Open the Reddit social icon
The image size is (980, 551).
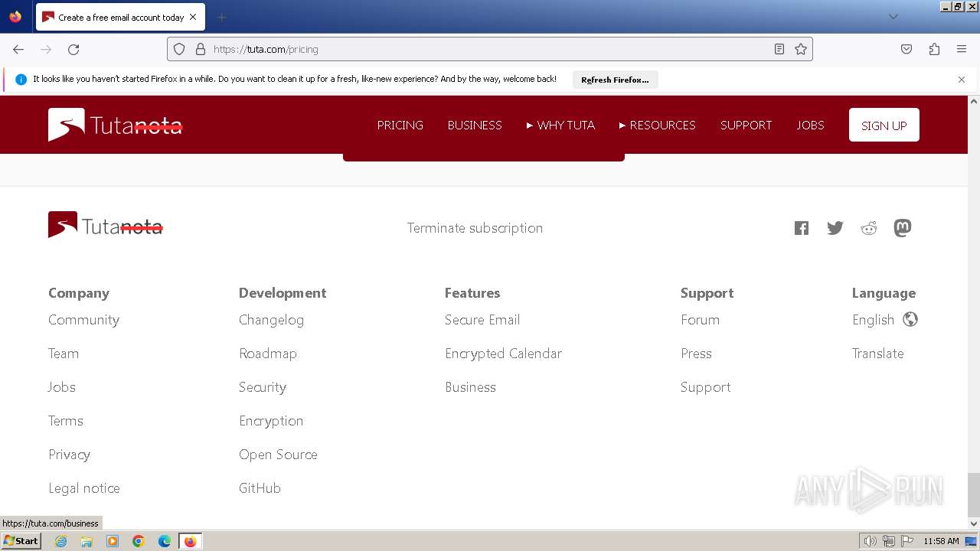point(869,228)
